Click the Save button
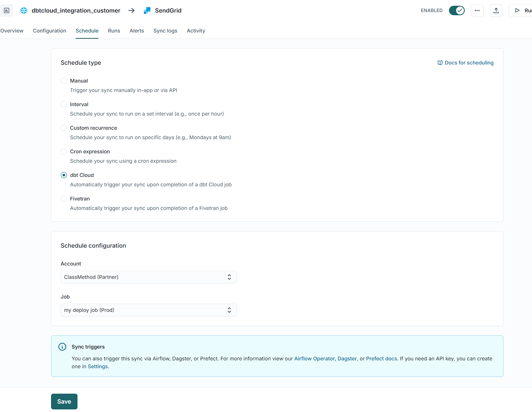532x412 pixels. coord(64,401)
